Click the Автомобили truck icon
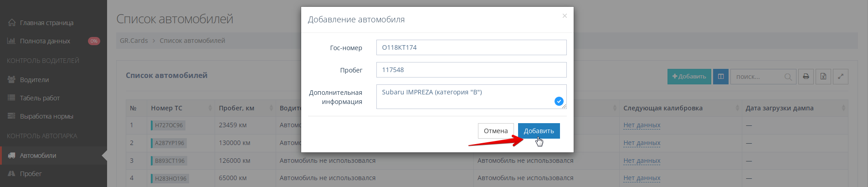 coord(11,155)
